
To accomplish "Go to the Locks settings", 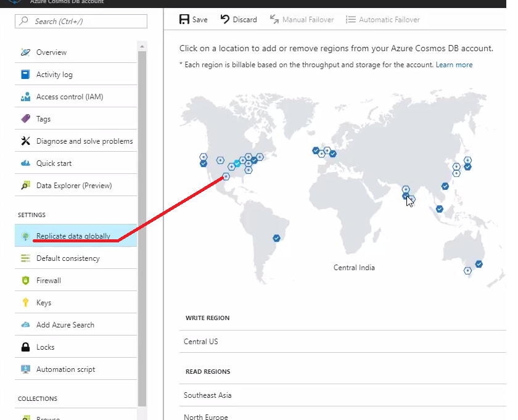I will point(76,347).
